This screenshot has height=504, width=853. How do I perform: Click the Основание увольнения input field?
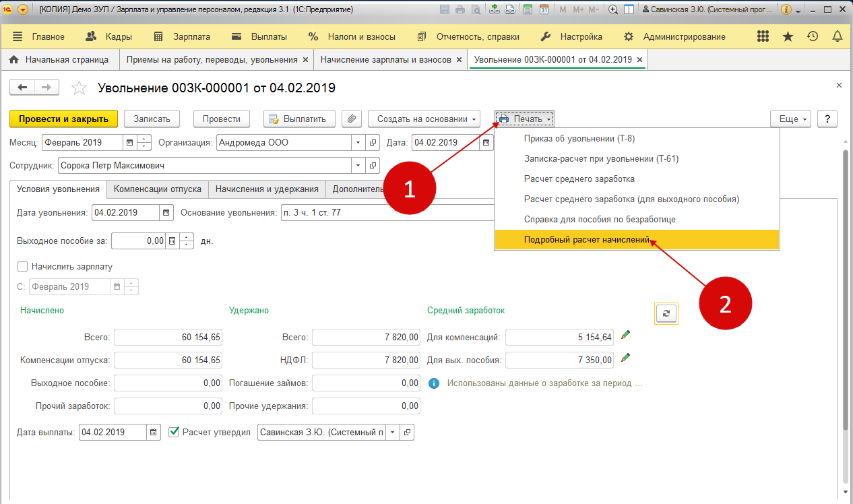387,213
